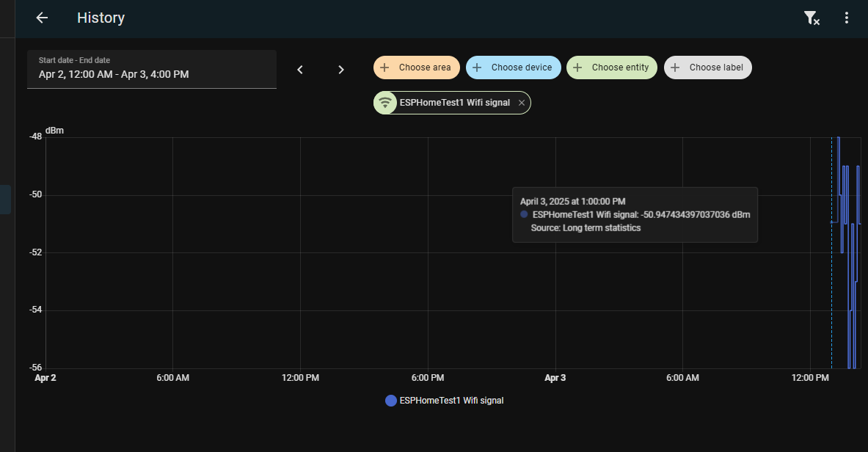Click plus icon on Choose device

(477, 68)
